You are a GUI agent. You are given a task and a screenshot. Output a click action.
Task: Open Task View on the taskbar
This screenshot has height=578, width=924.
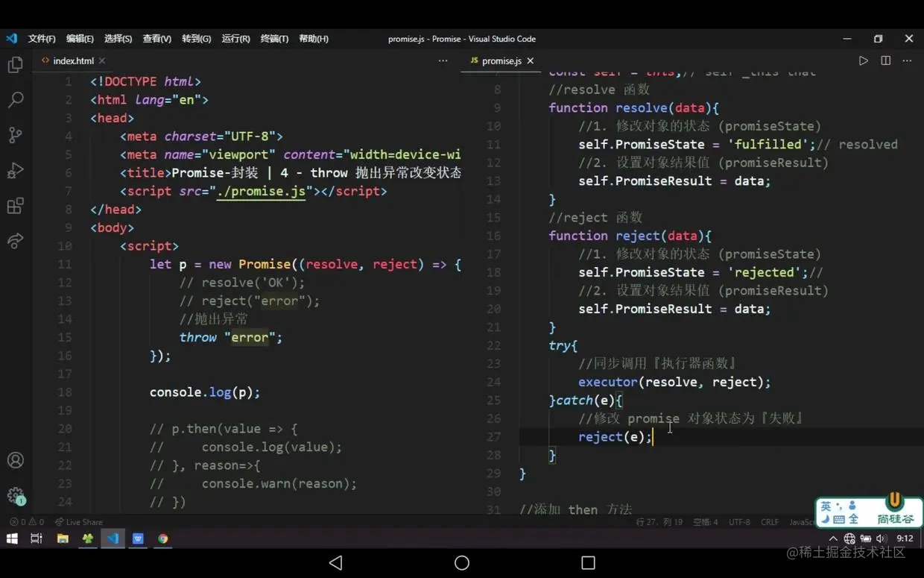click(37, 538)
